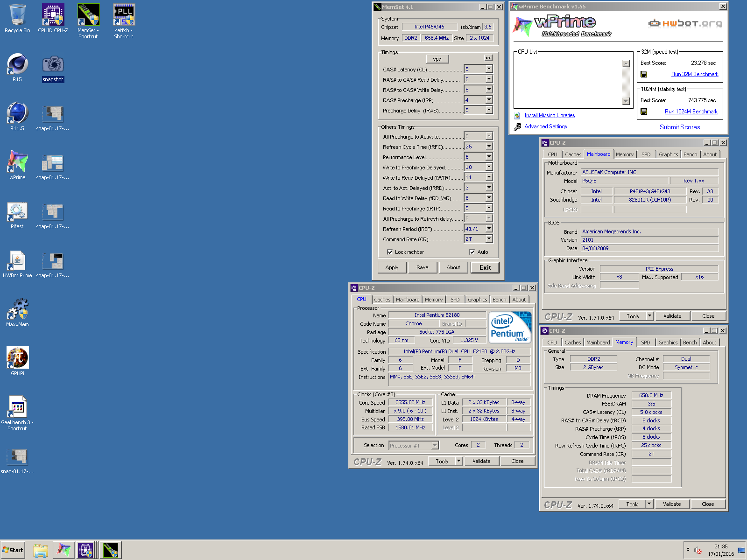This screenshot has height=560, width=747.
Task: Switch to wPrime in the taskbar
Action: tap(63, 550)
